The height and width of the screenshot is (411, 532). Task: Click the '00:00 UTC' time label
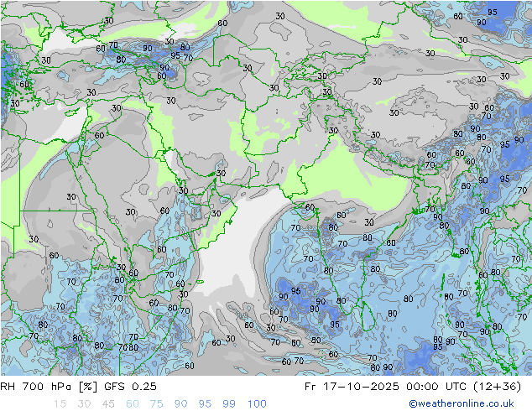pyautogui.click(x=436, y=387)
